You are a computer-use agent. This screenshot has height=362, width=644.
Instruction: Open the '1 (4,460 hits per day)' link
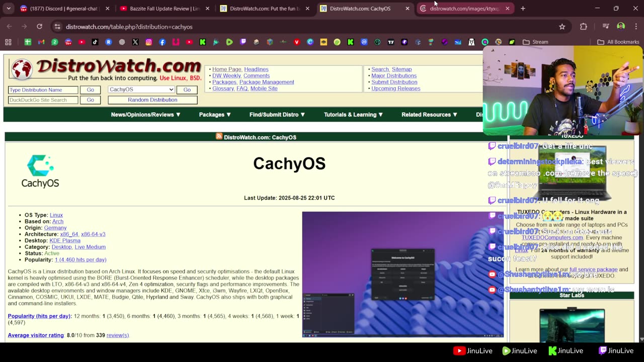80,259
